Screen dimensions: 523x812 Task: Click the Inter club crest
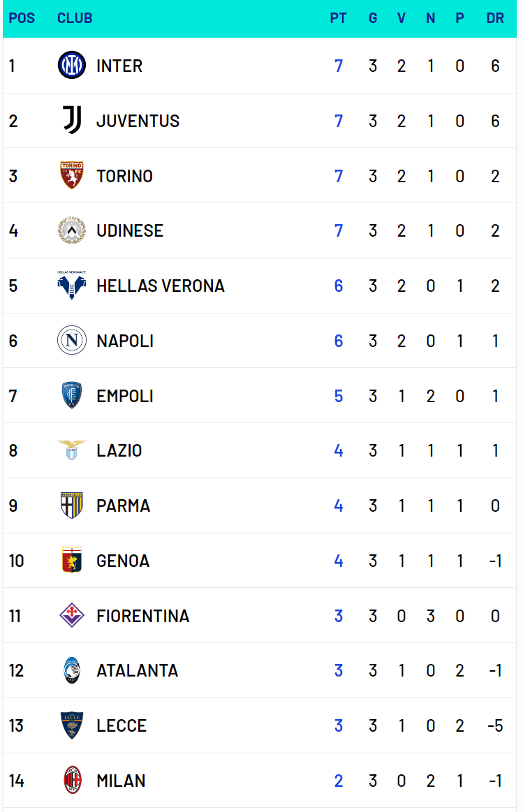(x=71, y=65)
